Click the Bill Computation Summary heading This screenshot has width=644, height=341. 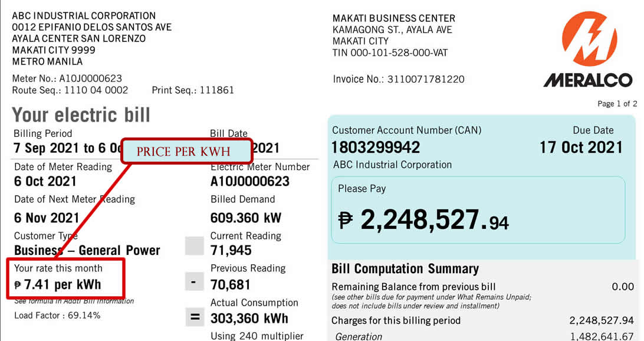pyautogui.click(x=405, y=269)
